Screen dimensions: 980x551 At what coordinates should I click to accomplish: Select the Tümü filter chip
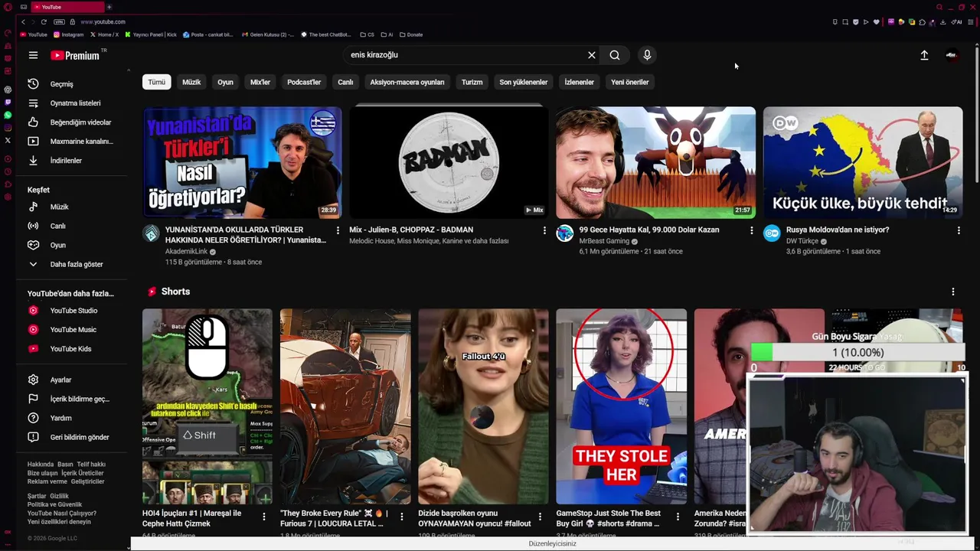pyautogui.click(x=156, y=82)
